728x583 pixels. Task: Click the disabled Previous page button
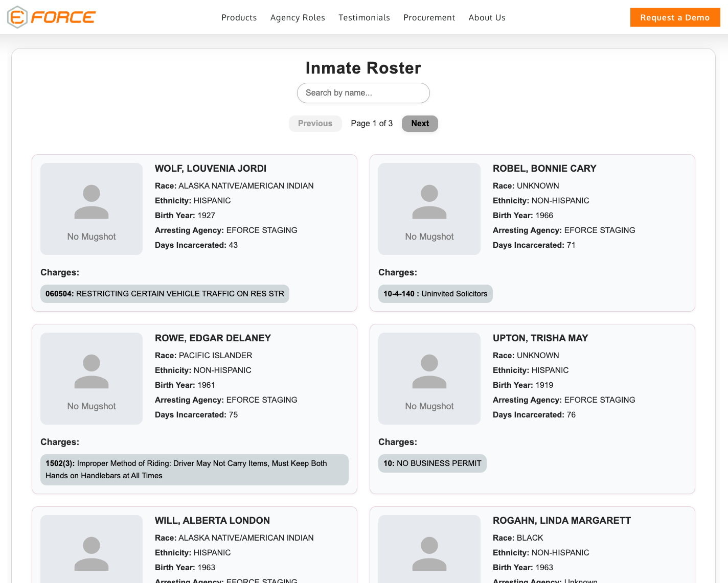click(x=315, y=123)
